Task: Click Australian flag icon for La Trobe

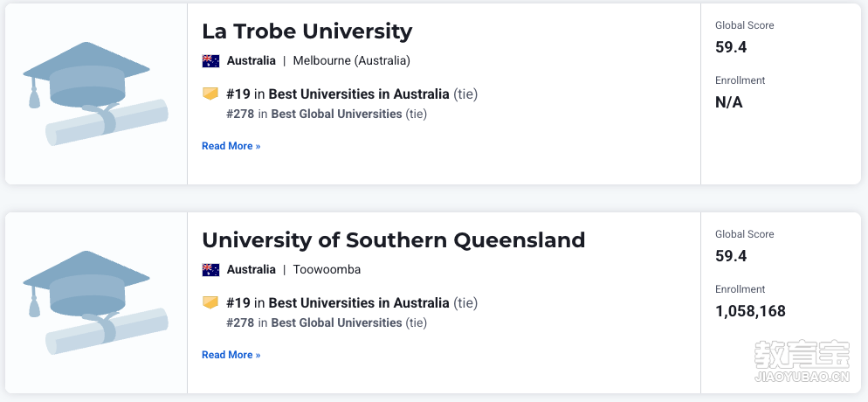Action: click(210, 61)
